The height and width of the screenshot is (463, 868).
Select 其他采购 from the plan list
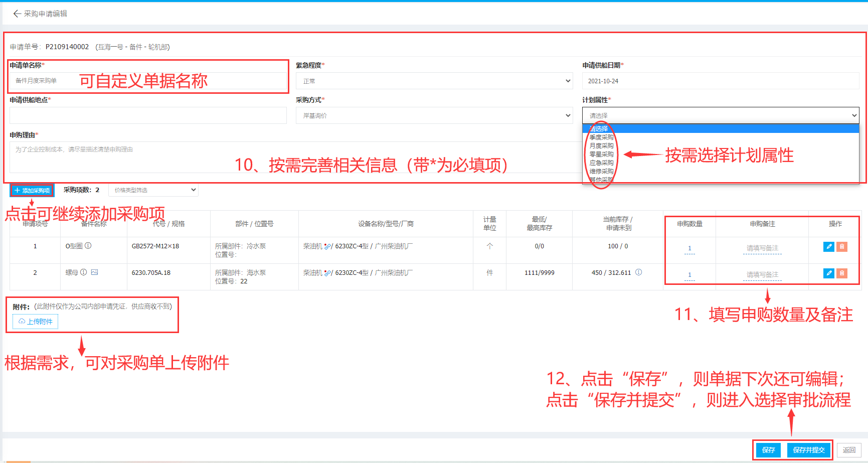[x=721, y=180]
